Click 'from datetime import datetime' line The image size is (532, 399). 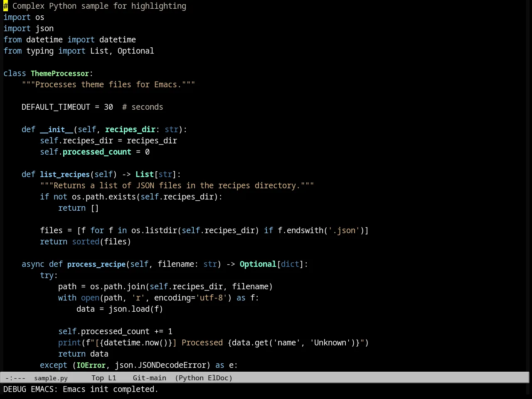[69, 39]
